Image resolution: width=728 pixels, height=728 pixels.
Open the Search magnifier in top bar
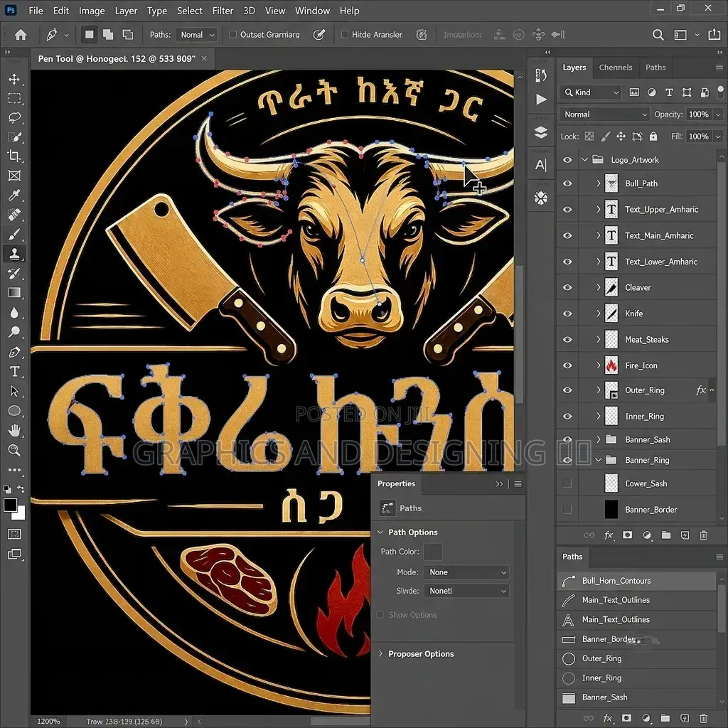point(658,35)
